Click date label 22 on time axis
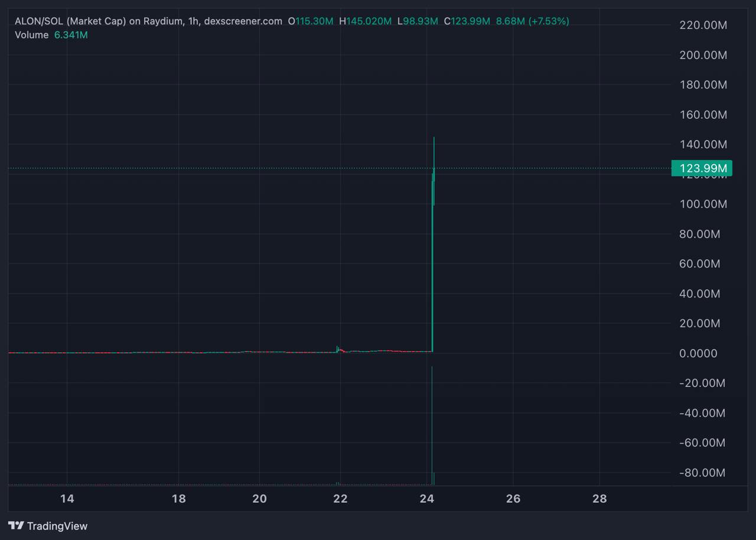This screenshot has height=540, width=756. (340, 499)
